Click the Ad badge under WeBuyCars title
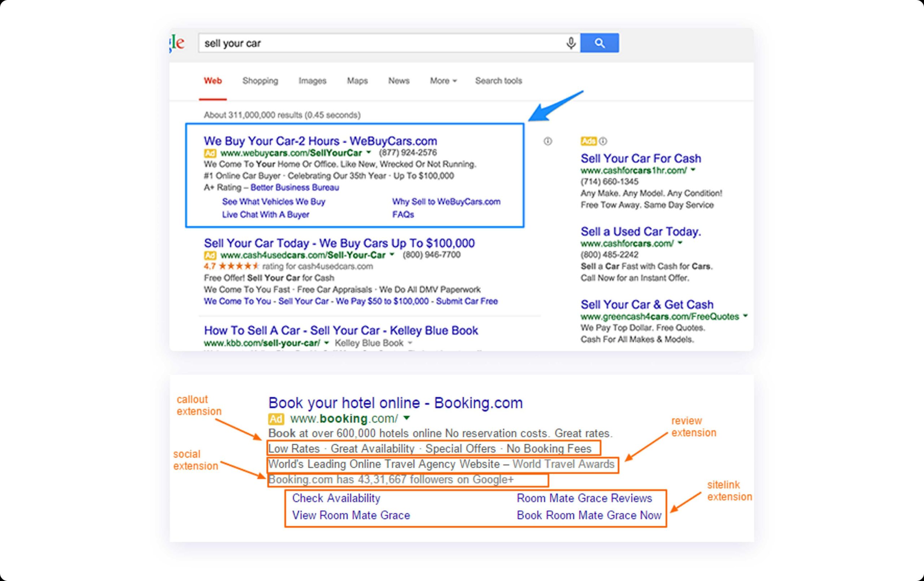Viewport: 924px width, 581px height. [x=210, y=153]
